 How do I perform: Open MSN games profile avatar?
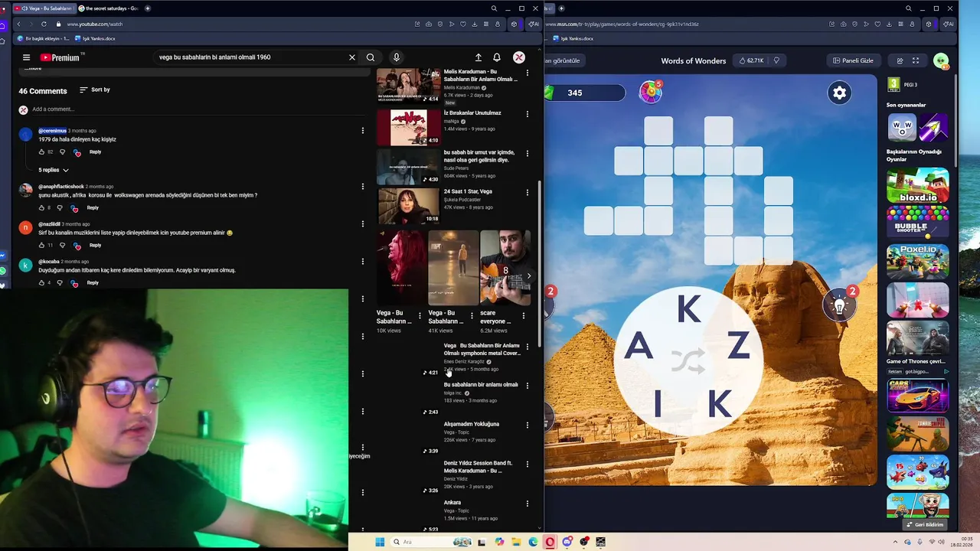(941, 60)
